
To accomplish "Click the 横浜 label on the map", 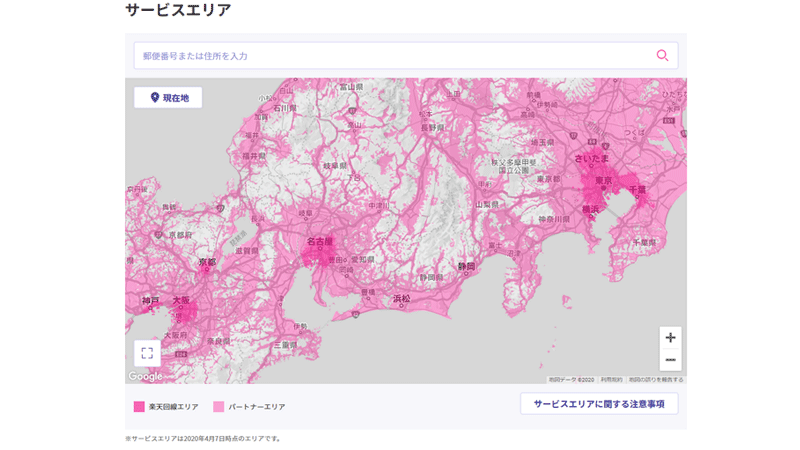I will 590,209.
